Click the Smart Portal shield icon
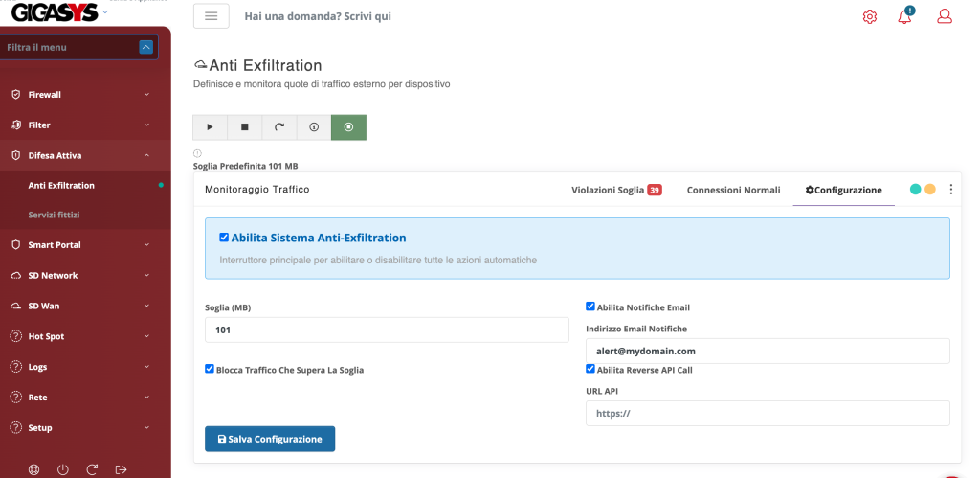This screenshot has width=980, height=478. click(16, 244)
